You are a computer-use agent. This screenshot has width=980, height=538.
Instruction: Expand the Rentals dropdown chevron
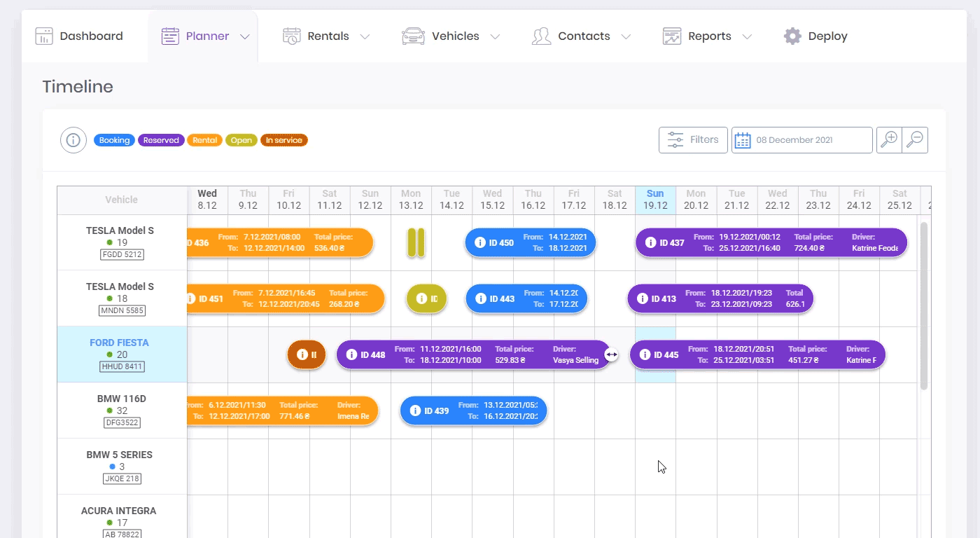365,36
